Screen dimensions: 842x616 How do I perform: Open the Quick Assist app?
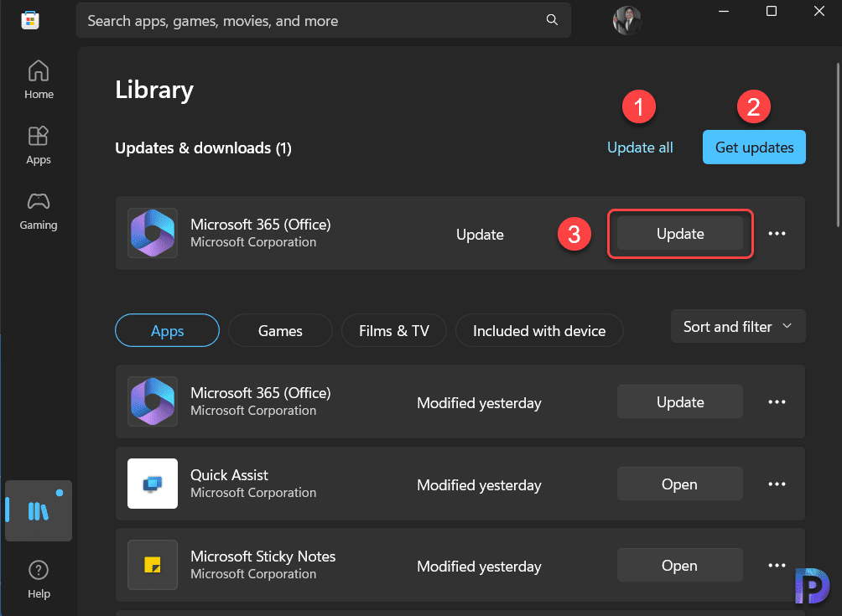click(x=679, y=484)
